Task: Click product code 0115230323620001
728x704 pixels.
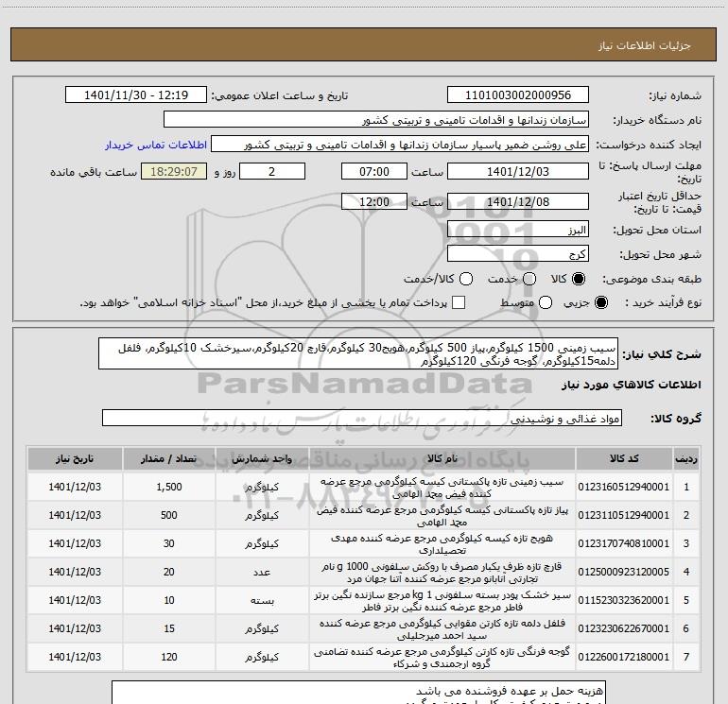Action: point(624,600)
